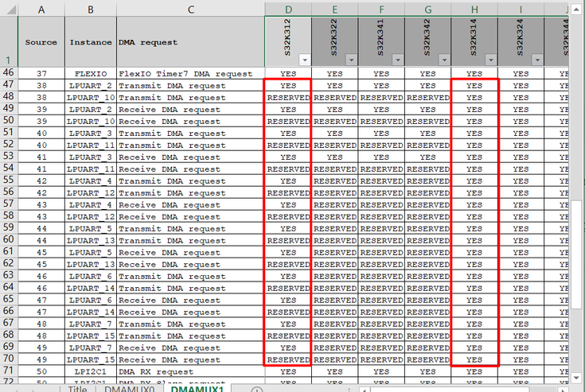Click vertical scrollbar up arrow

pyautogui.click(x=576, y=9)
